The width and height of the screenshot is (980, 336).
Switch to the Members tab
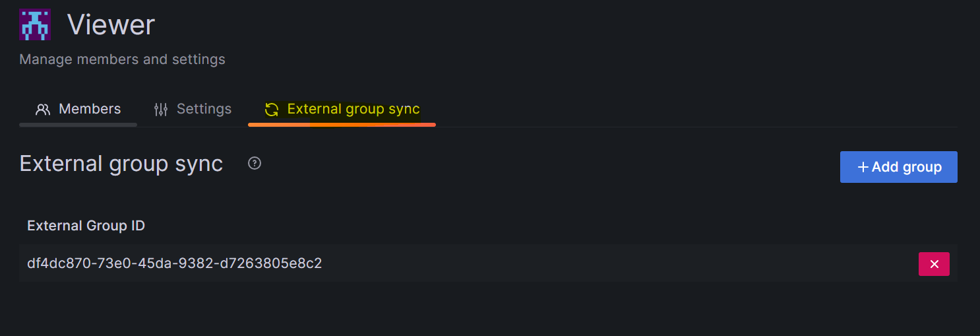coord(90,109)
